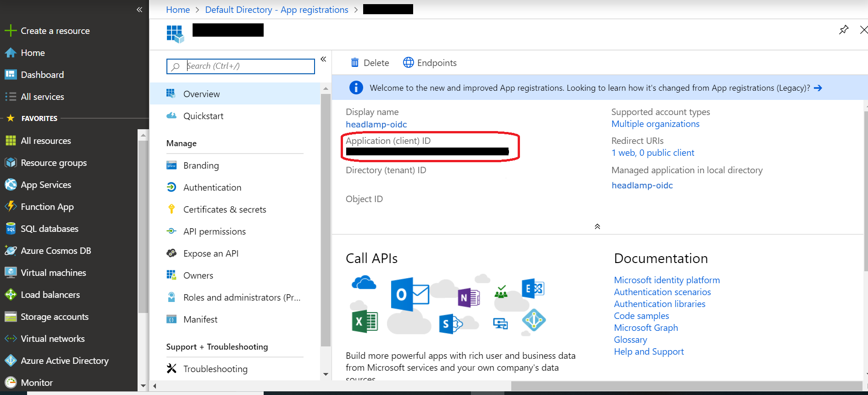Open the All services list icon
Viewport: 868px width, 395px height.
point(11,97)
